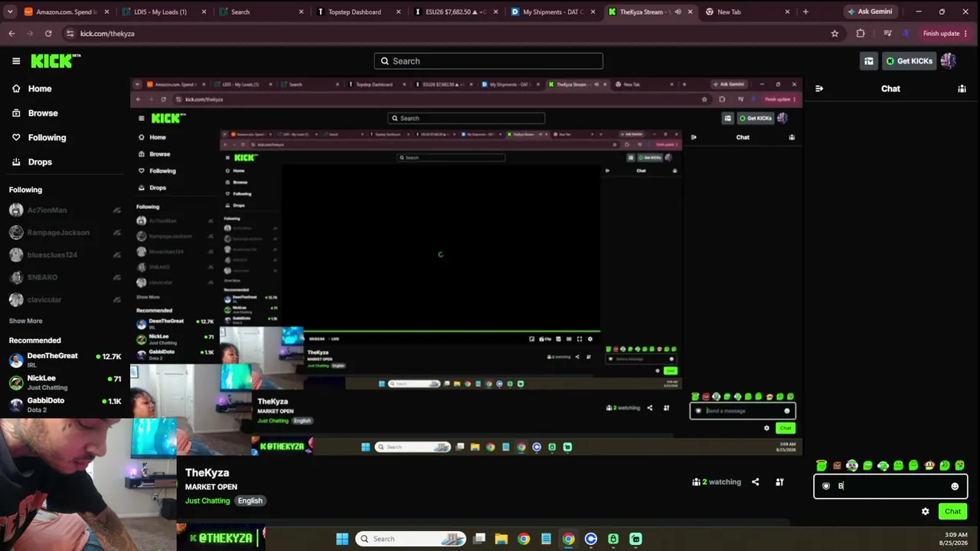Image resolution: width=980 pixels, height=551 pixels.
Task: Mute the TheKyza Stream tab audio
Action: pos(678,11)
